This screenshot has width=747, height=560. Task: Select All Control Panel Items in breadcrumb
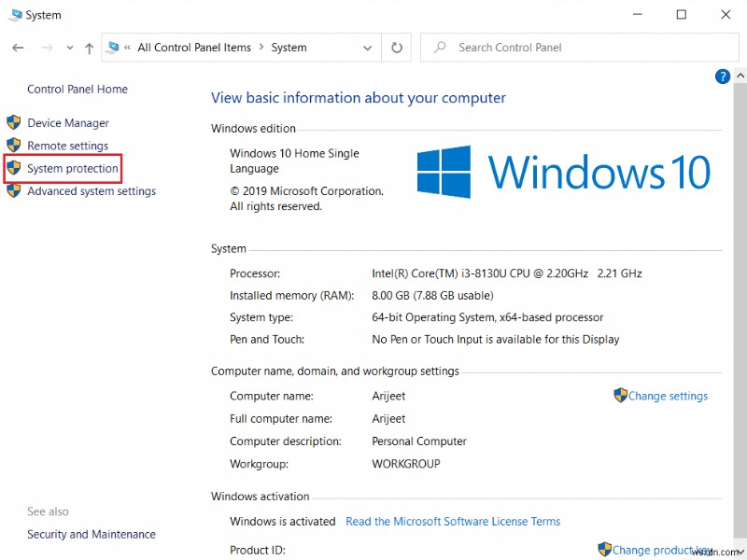pyautogui.click(x=195, y=47)
